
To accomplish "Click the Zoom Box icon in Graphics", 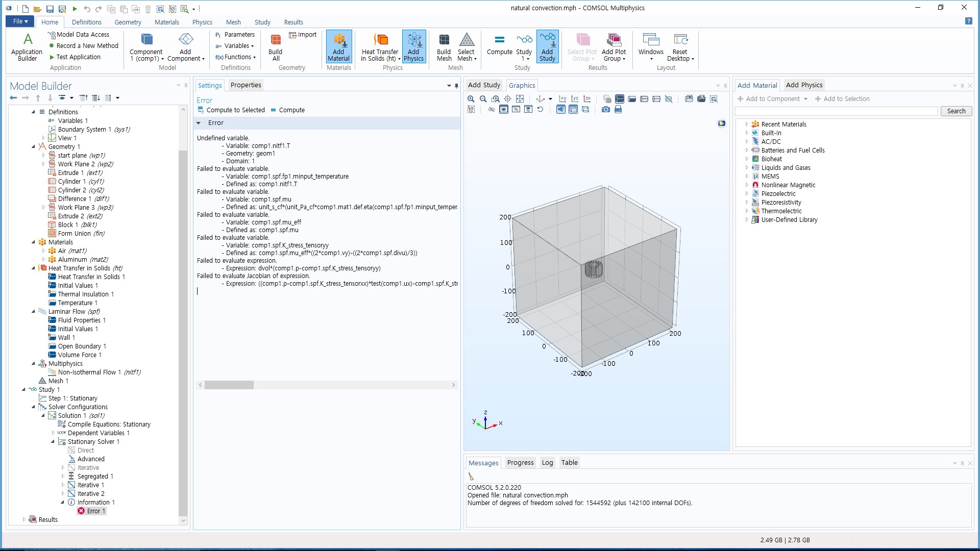I will pos(495,99).
